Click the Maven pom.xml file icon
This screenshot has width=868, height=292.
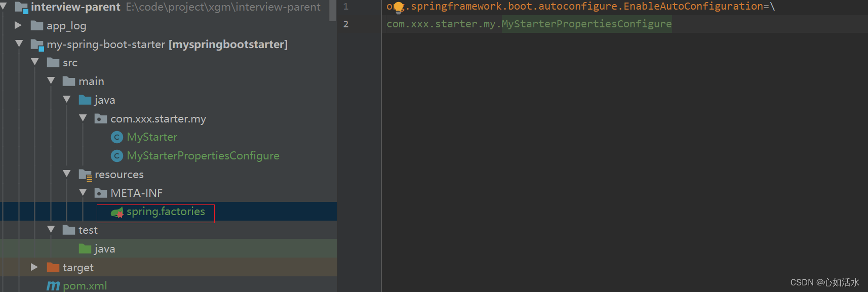(53, 286)
